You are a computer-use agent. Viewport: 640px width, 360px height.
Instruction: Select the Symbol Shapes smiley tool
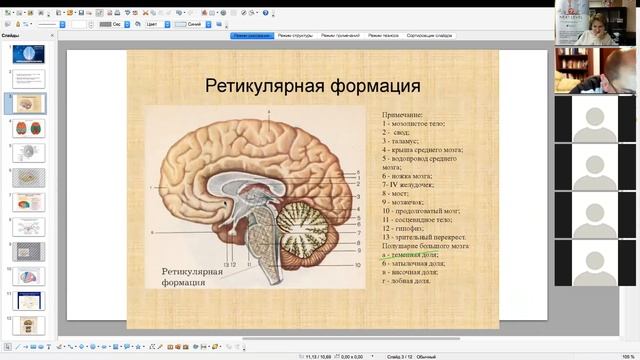pyautogui.click(x=93, y=347)
